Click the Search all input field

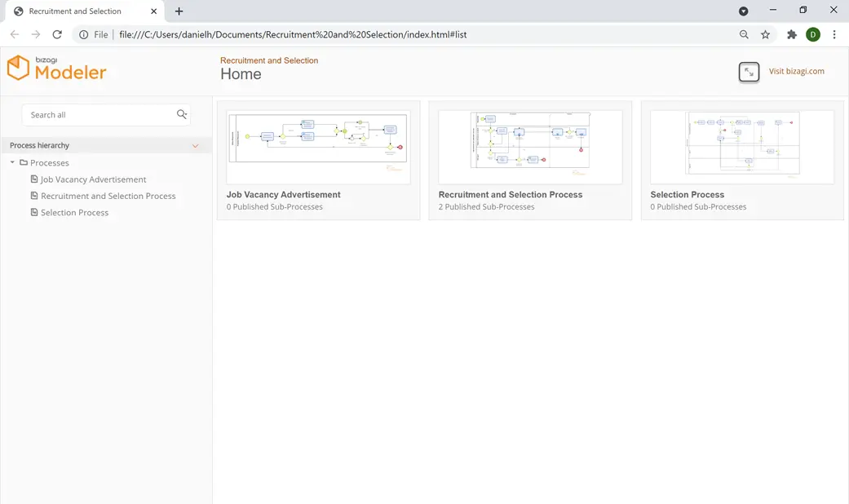(x=106, y=115)
